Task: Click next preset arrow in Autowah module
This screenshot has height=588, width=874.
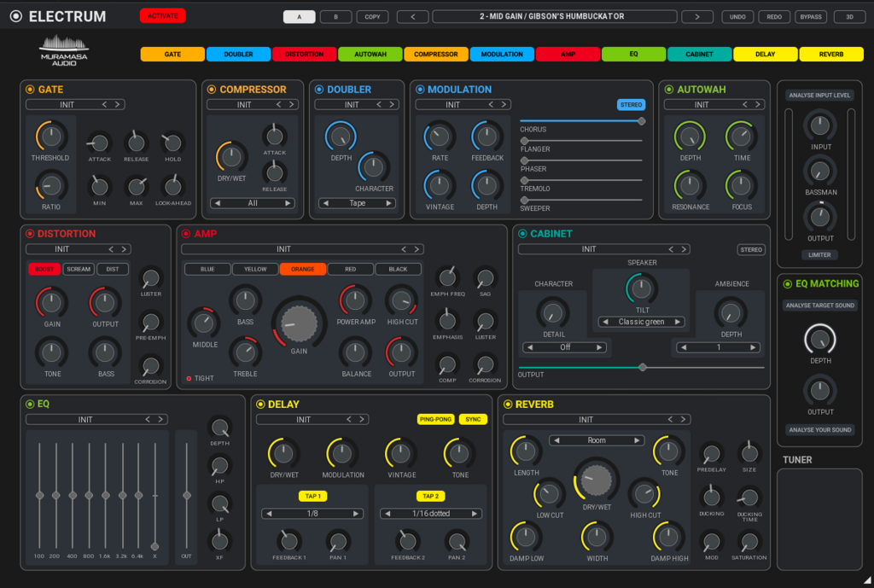Action: coord(758,104)
